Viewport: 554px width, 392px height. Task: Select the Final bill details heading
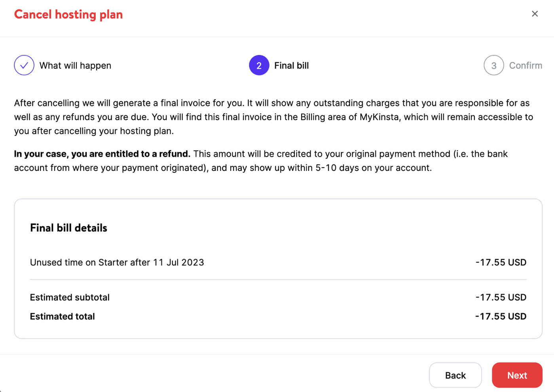pyautogui.click(x=68, y=227)
